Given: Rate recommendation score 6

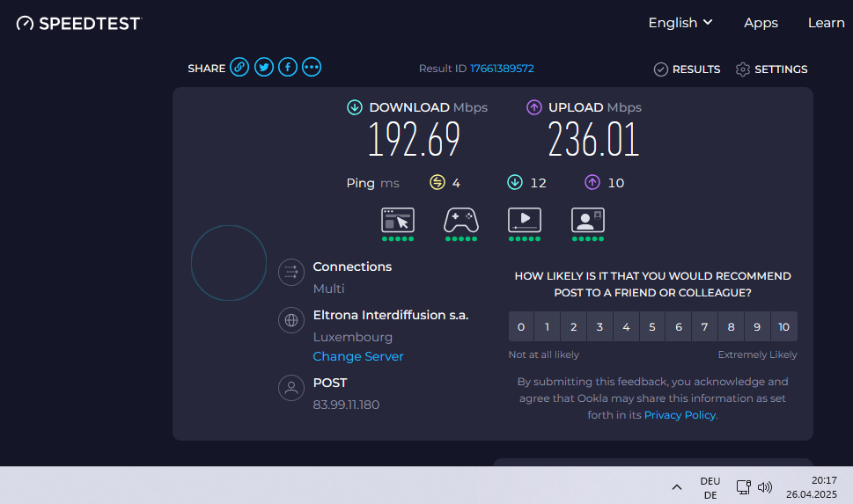Looking at the screenshot, I should point(679,326).
